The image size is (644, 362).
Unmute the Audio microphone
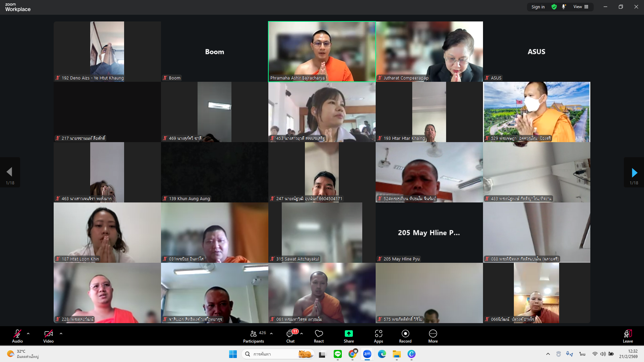coord(17,334)
